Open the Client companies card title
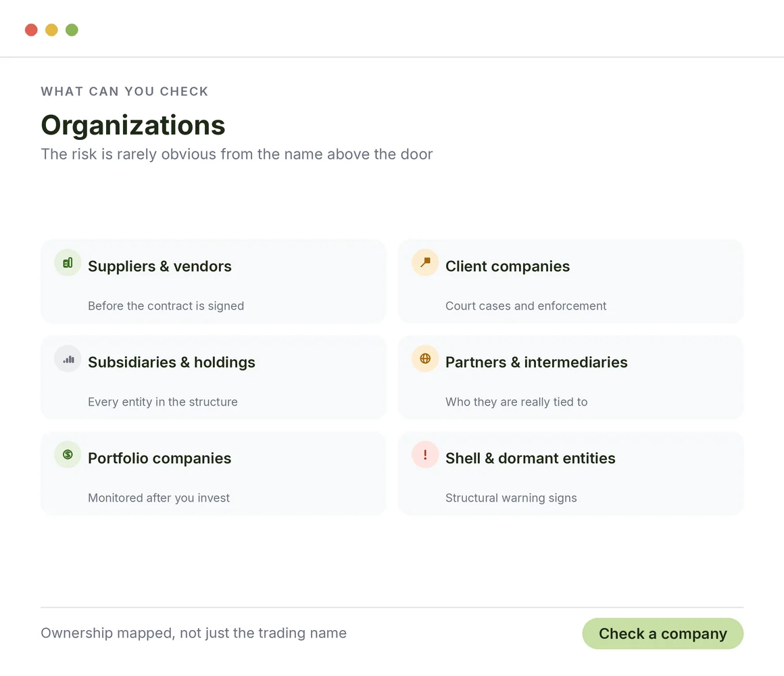This screenshot has height=676, width=784. (508, 266)
